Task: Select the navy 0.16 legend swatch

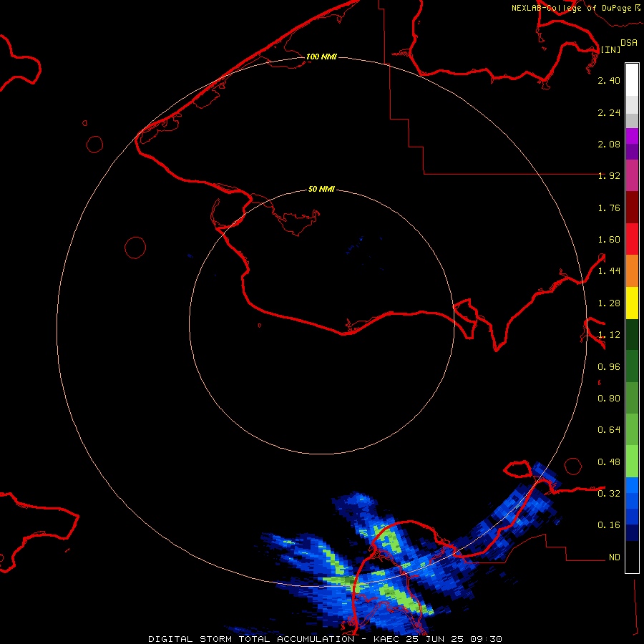Action: coord(632,532)
